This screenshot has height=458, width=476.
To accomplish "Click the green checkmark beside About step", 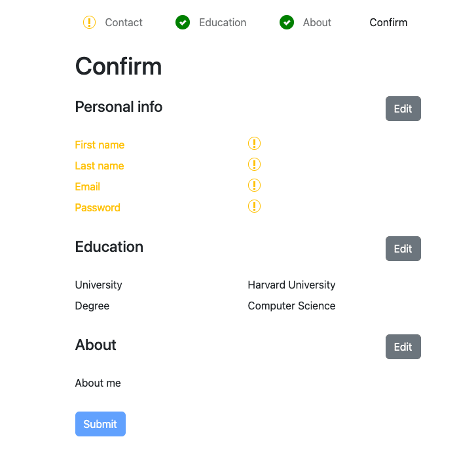I will 287,22.
